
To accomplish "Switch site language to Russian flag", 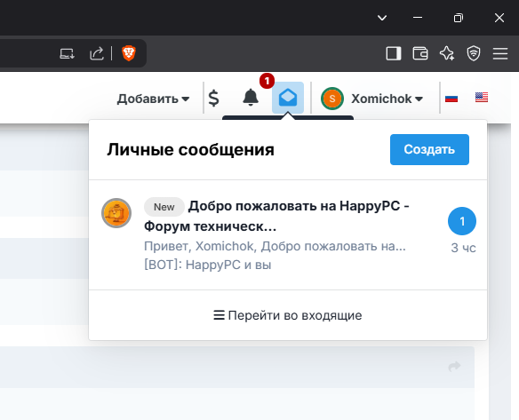I will (x=451, y=99).
